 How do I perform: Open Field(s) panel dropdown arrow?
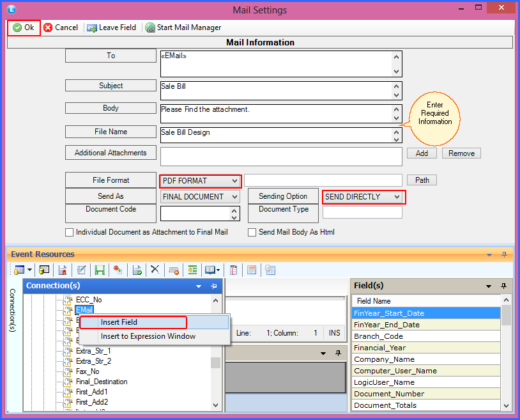489,286
